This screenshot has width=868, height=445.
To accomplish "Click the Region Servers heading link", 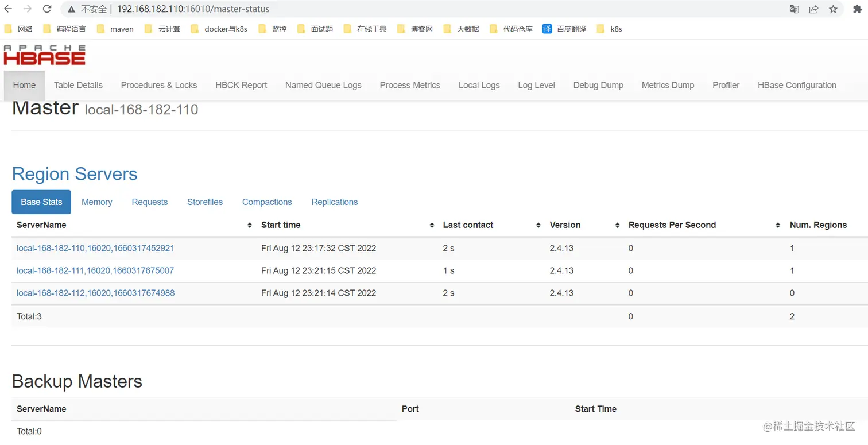I will point(75,174).
